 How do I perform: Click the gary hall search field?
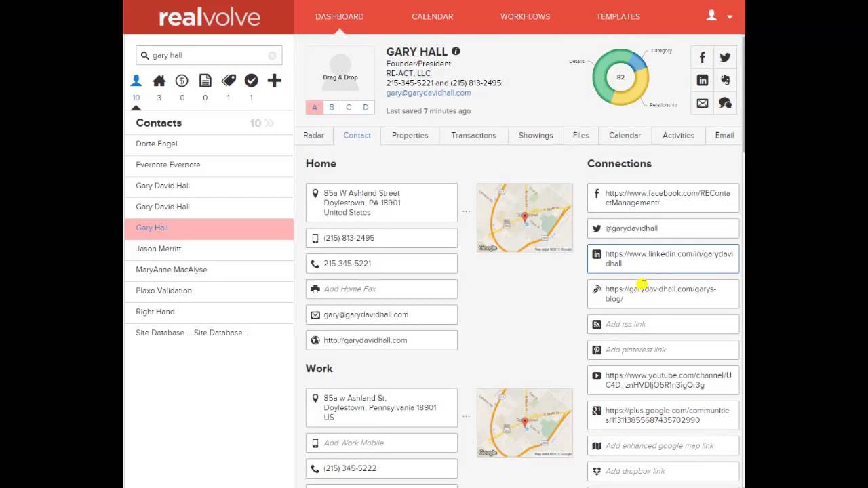[x=209, y=56]
